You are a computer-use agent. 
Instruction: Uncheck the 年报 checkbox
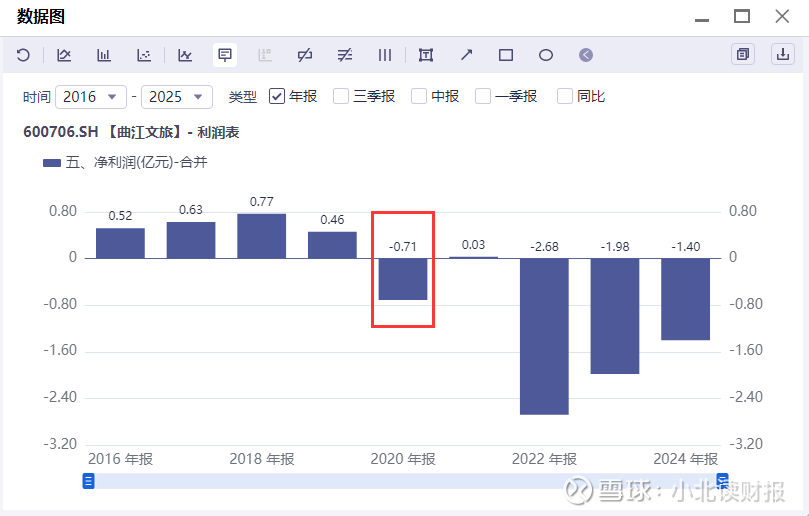(277, 96)
